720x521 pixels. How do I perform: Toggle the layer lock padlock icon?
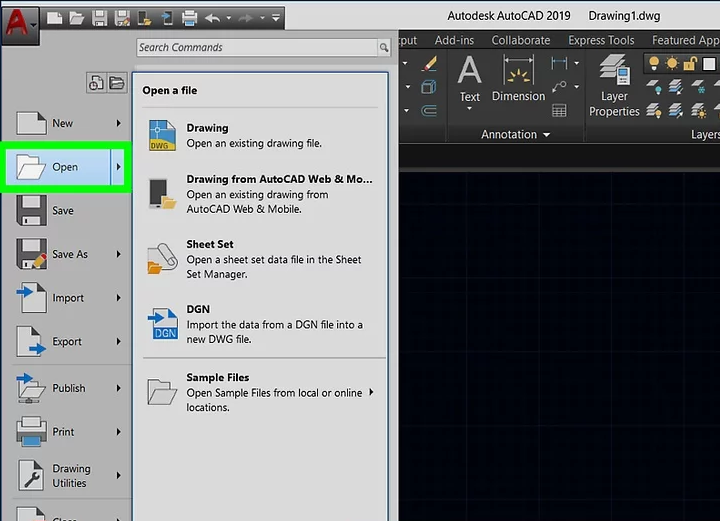(x=691, y=64)
